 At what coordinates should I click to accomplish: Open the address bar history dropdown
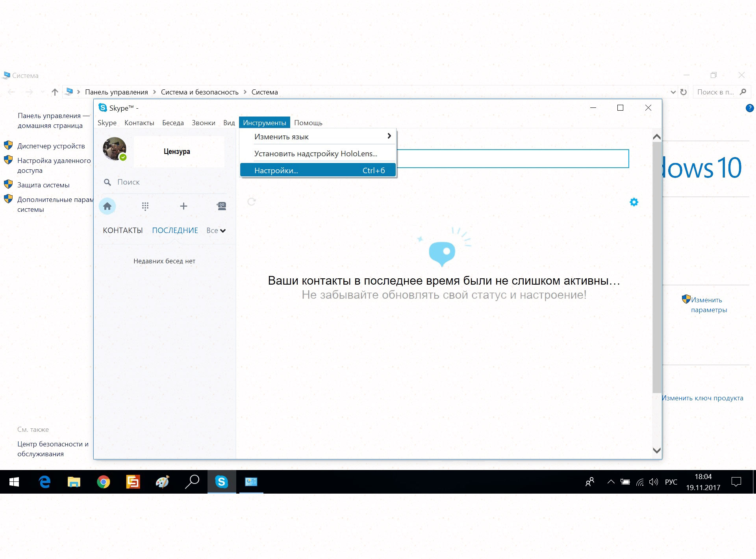[x=673, y=92]
